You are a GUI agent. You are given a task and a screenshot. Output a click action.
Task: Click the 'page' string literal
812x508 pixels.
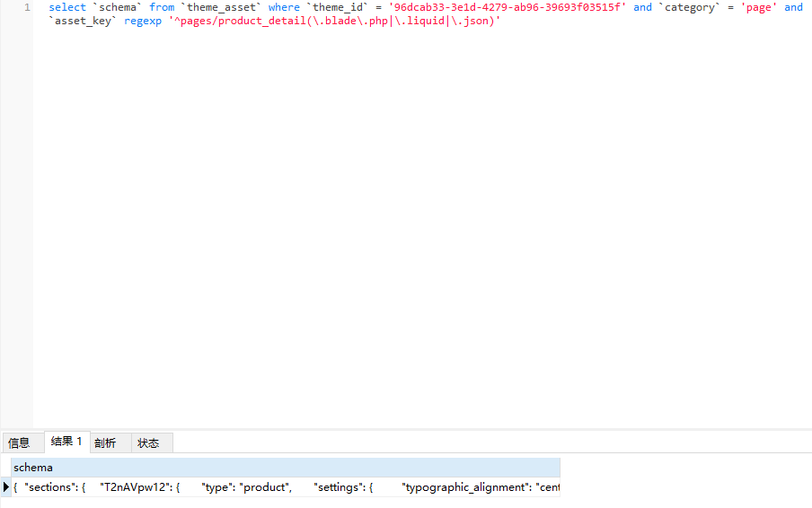(x=759, y=7)
